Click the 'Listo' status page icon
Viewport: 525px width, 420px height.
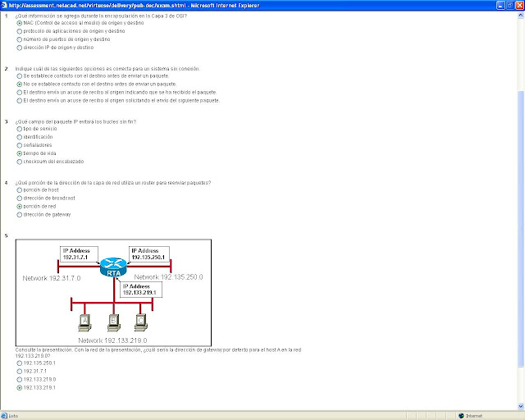coord(4,416)
